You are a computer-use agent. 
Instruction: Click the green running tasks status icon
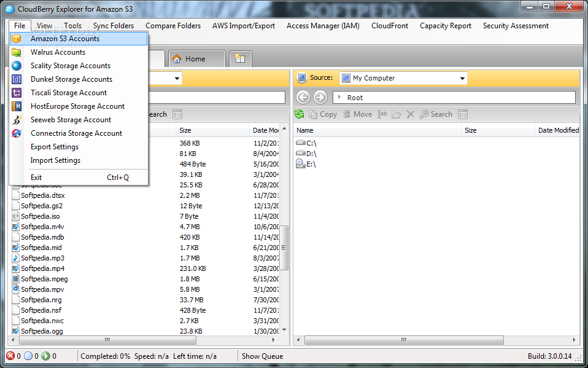tap(45, 356)
